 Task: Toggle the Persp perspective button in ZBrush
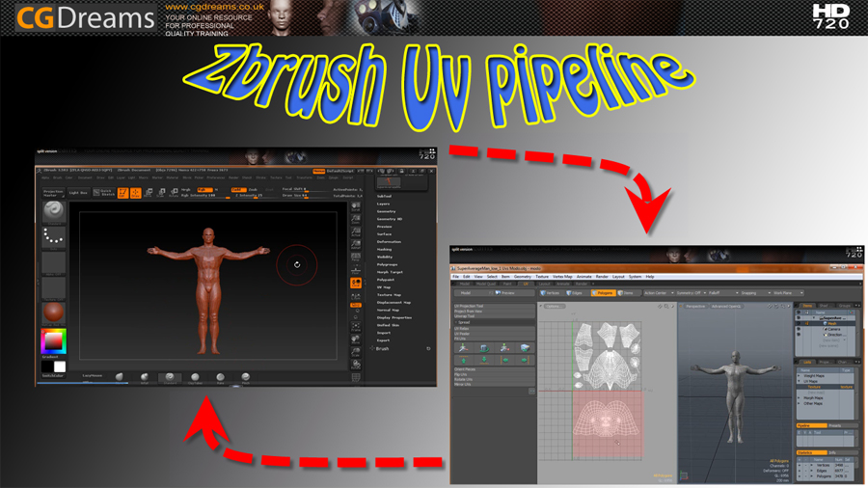click(355, 258)
